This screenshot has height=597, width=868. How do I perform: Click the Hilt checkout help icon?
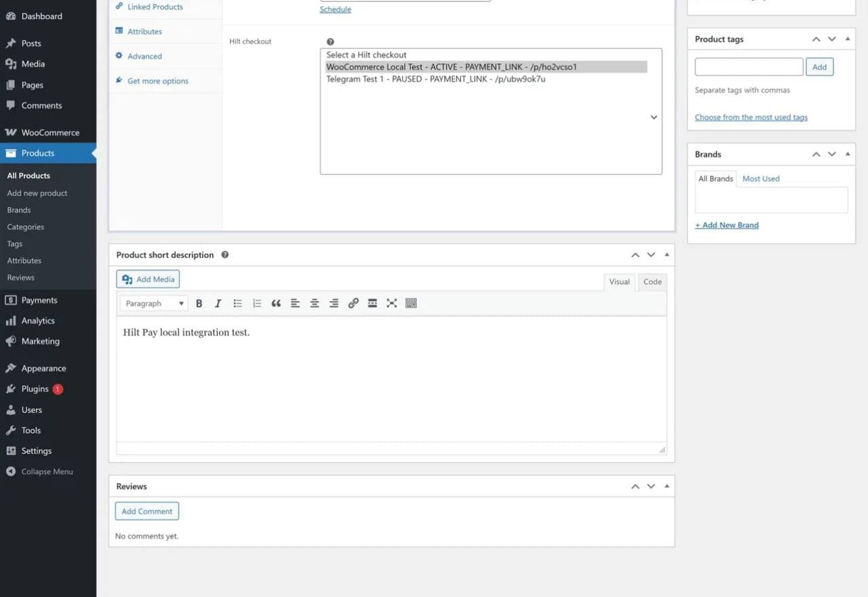pyautogui.click(x=330, y=42)
